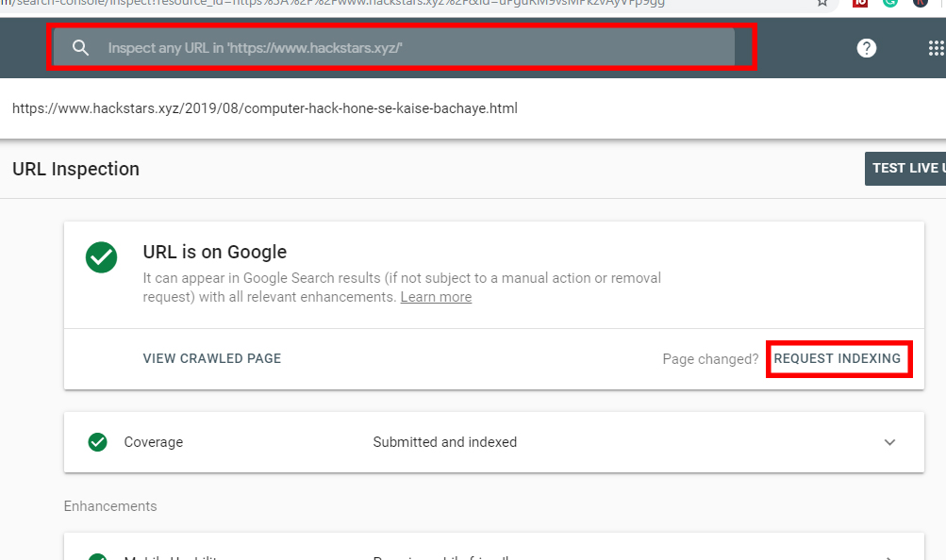The width and height of the screenshot is (946, 560).
Task: Click the TEST LIVE URL button
Action: (x=905, y=168)
